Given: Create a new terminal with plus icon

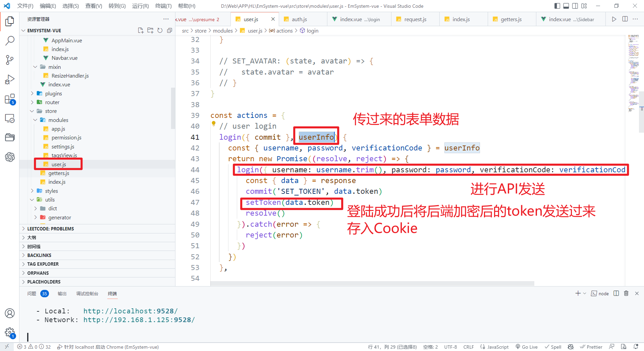Looking at the screenshot, I should [x=578, y=293].
